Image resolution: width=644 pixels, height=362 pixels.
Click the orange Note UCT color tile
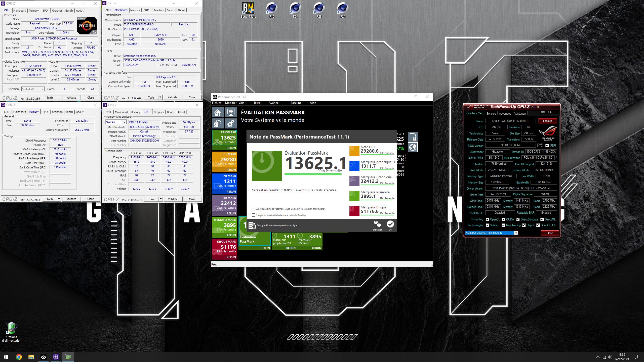pos(354,151)
